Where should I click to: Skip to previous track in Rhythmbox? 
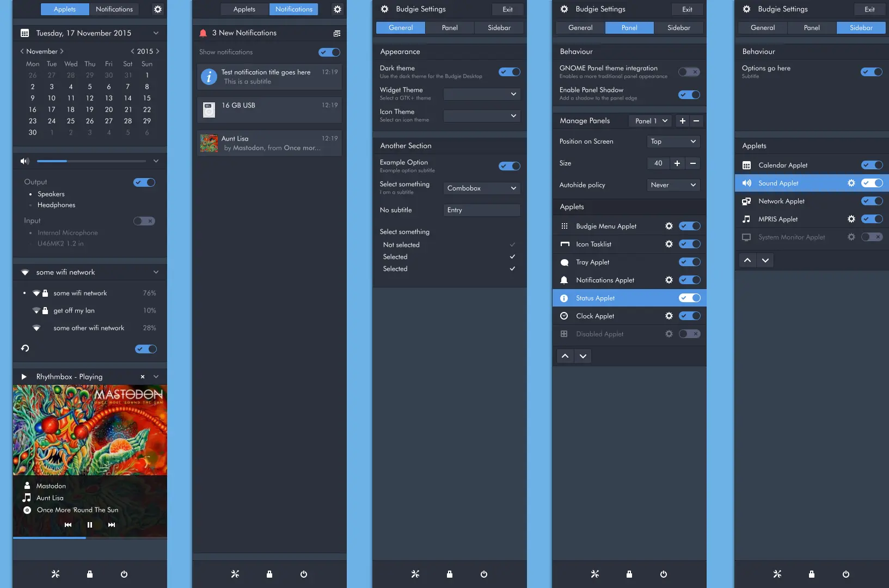68,525
